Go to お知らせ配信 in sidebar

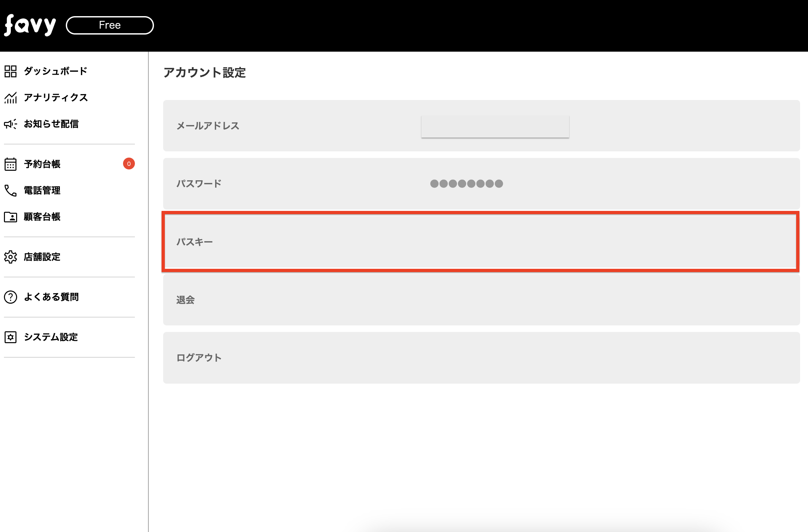51,124
